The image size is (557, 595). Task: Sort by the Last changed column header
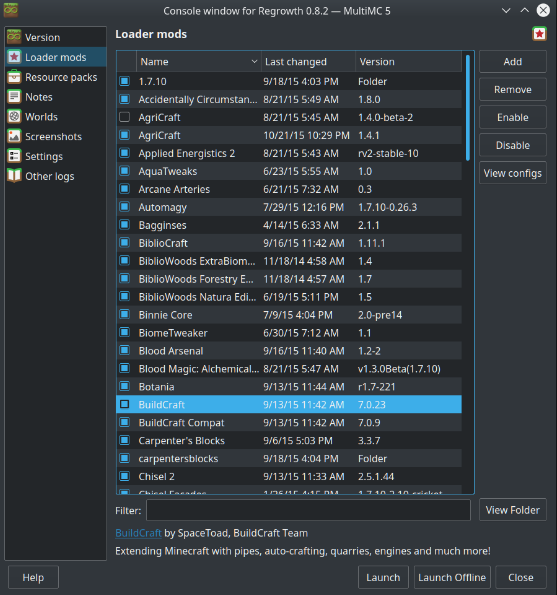click(x=308, y=61)
